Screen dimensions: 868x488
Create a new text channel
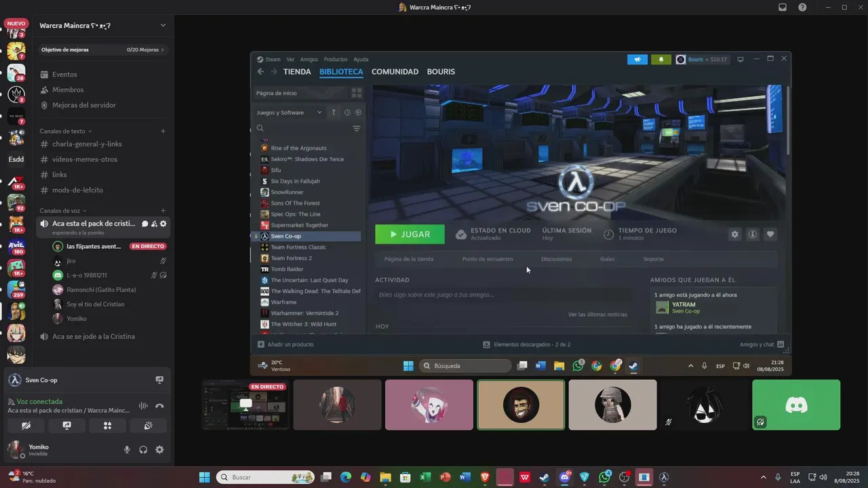click(x=163, y=131)
